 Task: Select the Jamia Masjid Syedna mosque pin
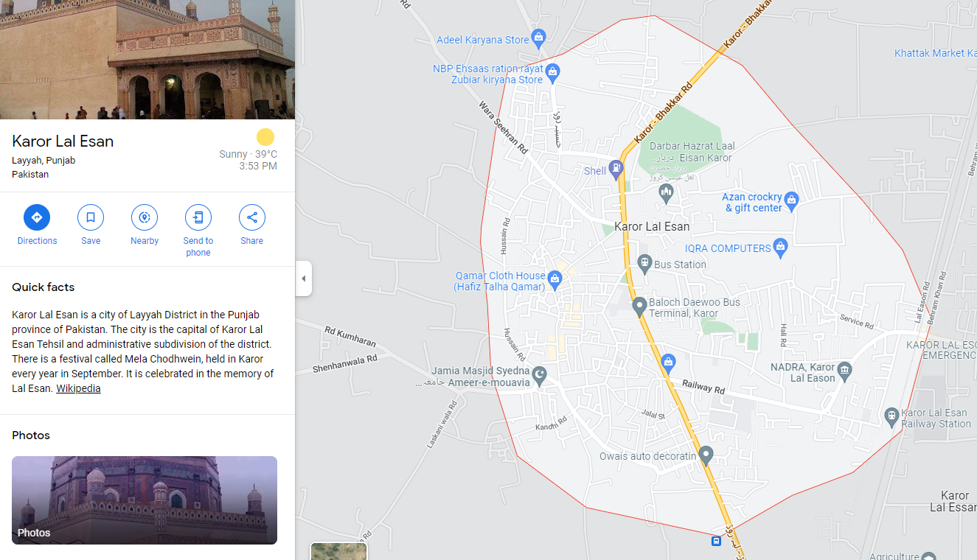540,375
